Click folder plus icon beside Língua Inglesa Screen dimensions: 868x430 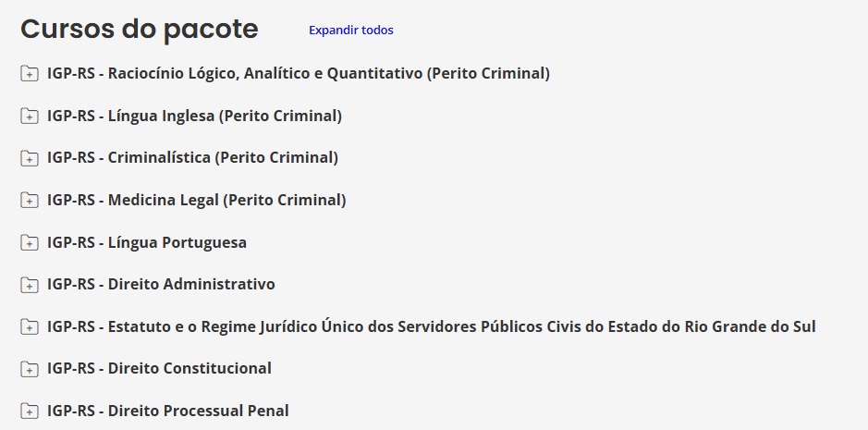30,116
